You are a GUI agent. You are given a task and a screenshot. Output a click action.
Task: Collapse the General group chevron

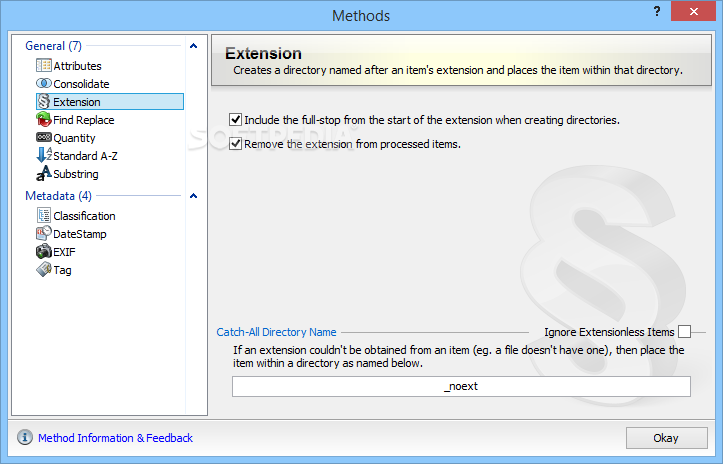tap(194, 46)
